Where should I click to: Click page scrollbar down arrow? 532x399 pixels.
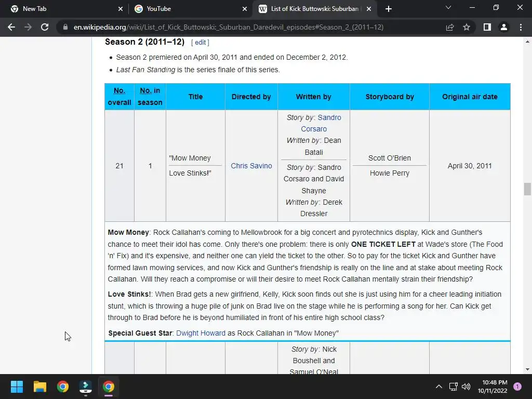pos(527,369)
